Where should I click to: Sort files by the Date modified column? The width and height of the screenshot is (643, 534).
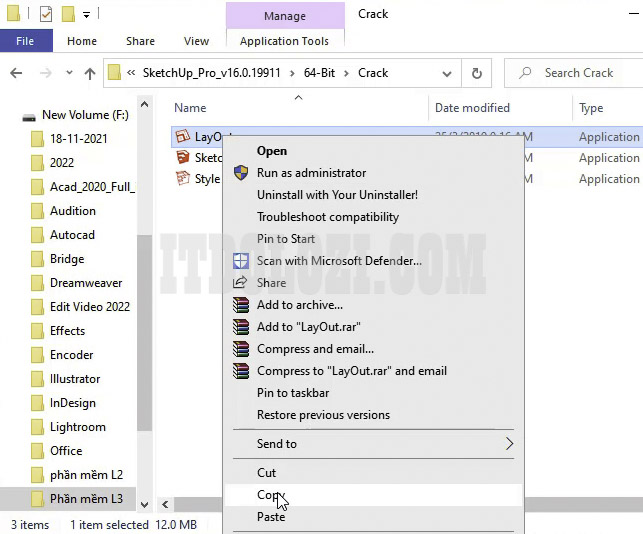472,108
